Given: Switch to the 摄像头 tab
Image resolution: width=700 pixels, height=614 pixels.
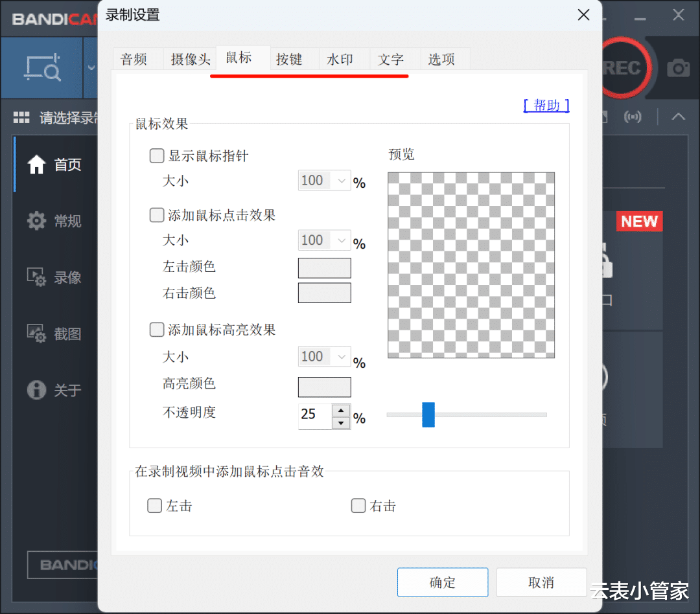Looking at the screenshot, I should [x=190, y=59].
